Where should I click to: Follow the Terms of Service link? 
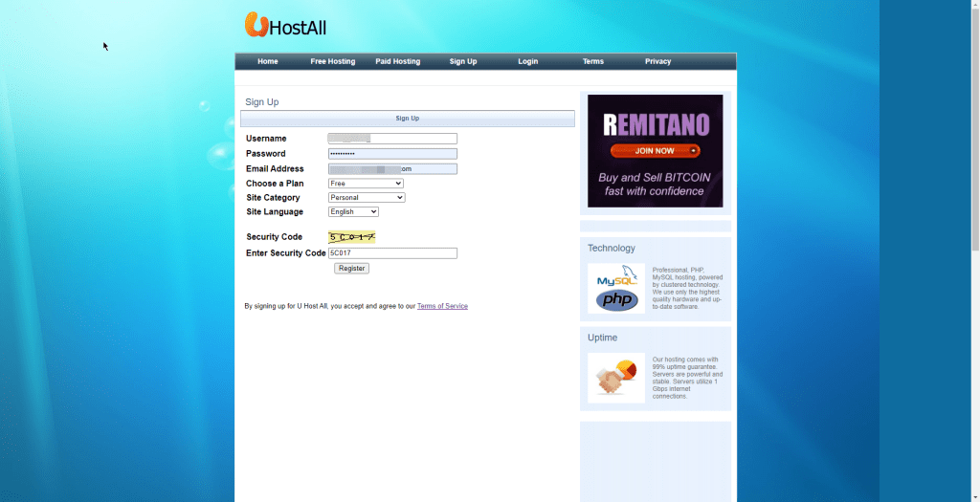(x=442, y=306)
